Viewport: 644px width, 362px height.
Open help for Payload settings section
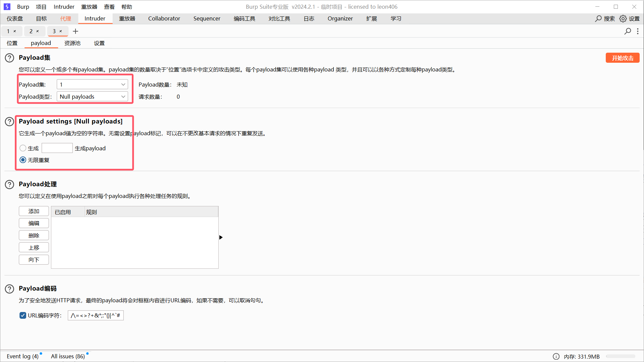(x=9, y=121)
